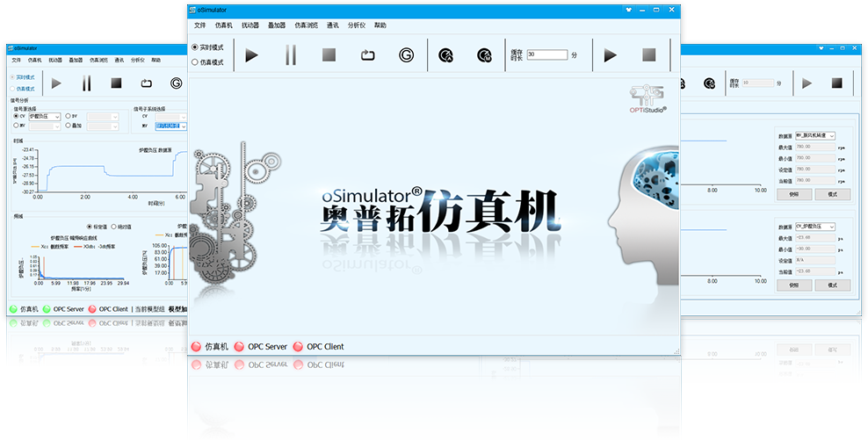The width and height of the screenshot is (868, 440).
Task: Click the oSimulator app icon in front title bar
Action: (x=192, y=10)
